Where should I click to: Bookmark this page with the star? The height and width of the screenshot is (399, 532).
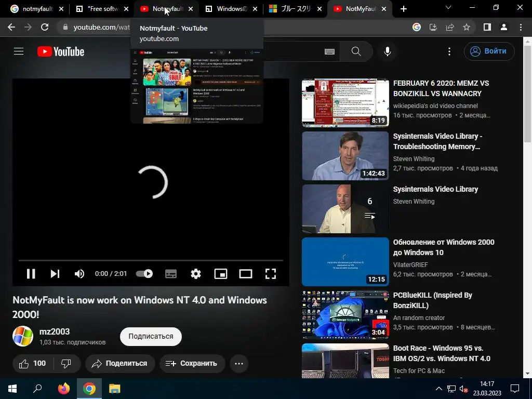click(x=467, y=27)
